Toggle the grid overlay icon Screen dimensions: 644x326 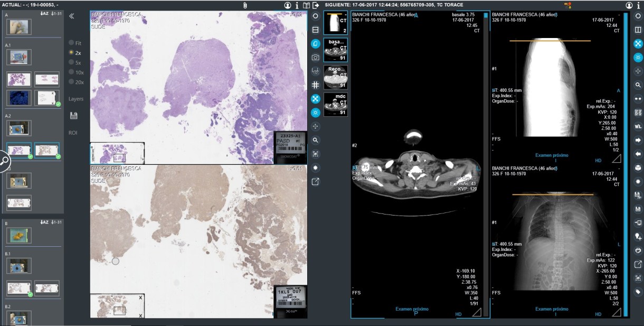pos(315,85)
